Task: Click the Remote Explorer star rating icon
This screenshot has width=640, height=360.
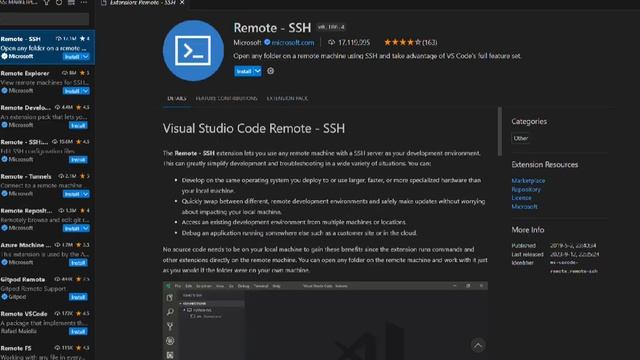Action: click(82, 73)
